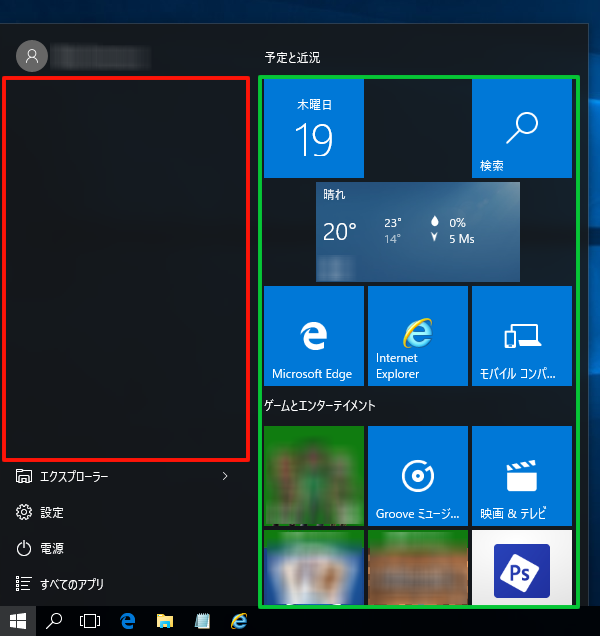The height and width of the screenshot is (636, 600).
Task: Launch the Internet Explorer tile
Action: [418, 336]
